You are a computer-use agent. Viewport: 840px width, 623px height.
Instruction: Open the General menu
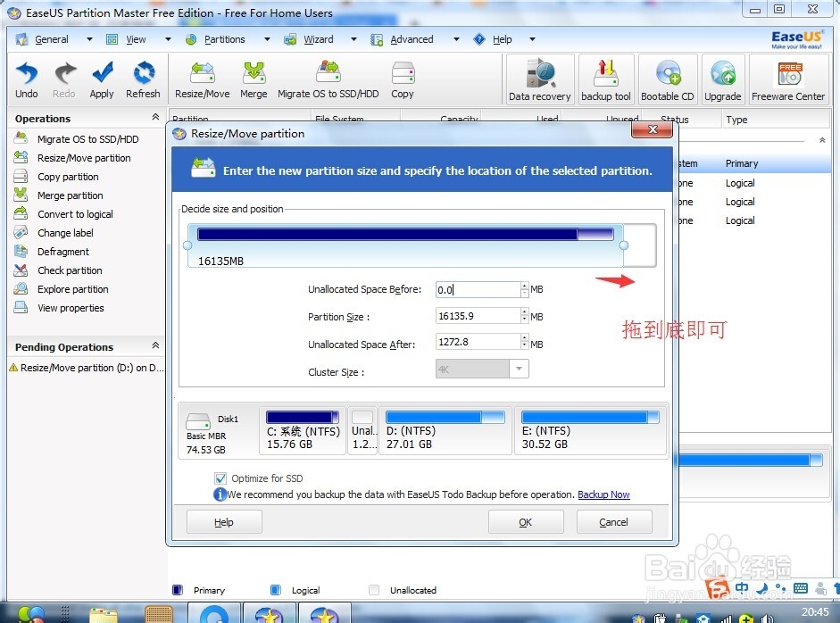click(x=52, y=39)
